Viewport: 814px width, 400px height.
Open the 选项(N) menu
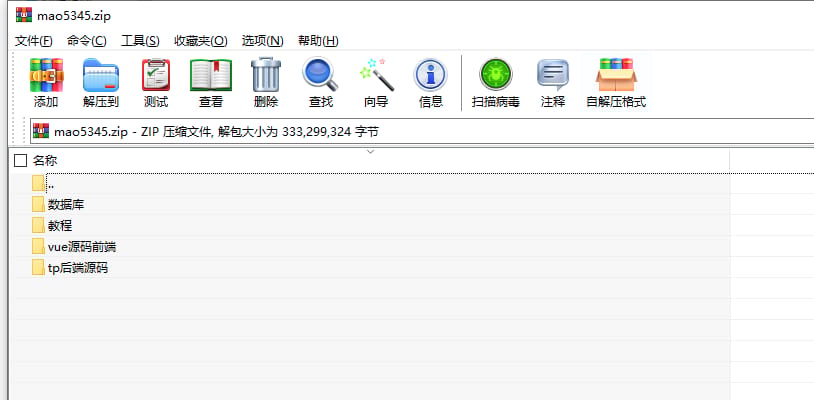tap(263, 41)
